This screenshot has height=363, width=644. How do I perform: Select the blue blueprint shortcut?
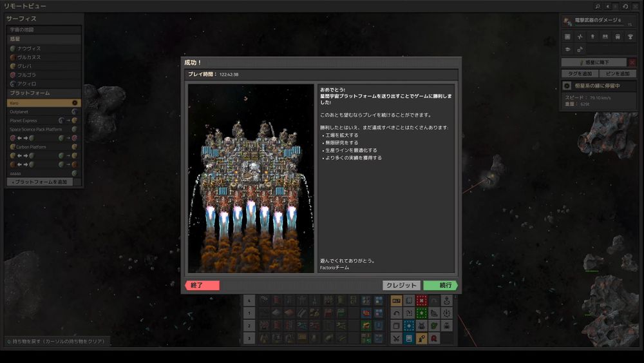click(x=409, y=326)
